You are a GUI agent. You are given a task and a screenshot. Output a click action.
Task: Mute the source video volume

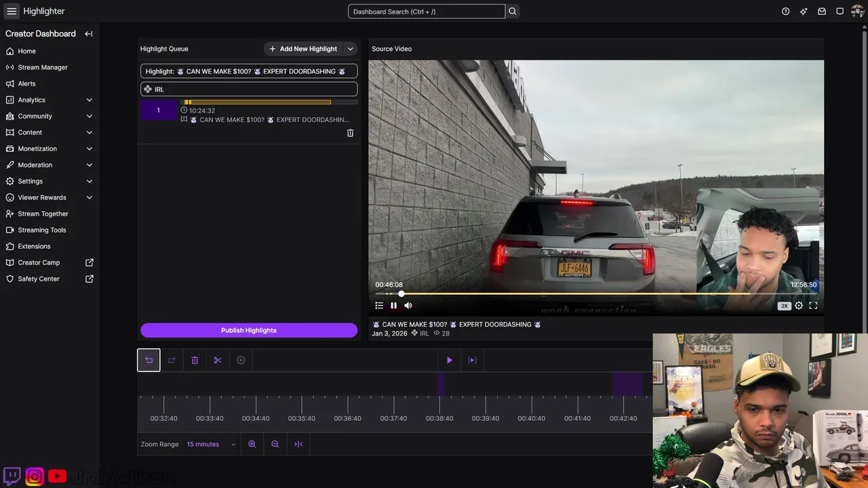point(408,306)
